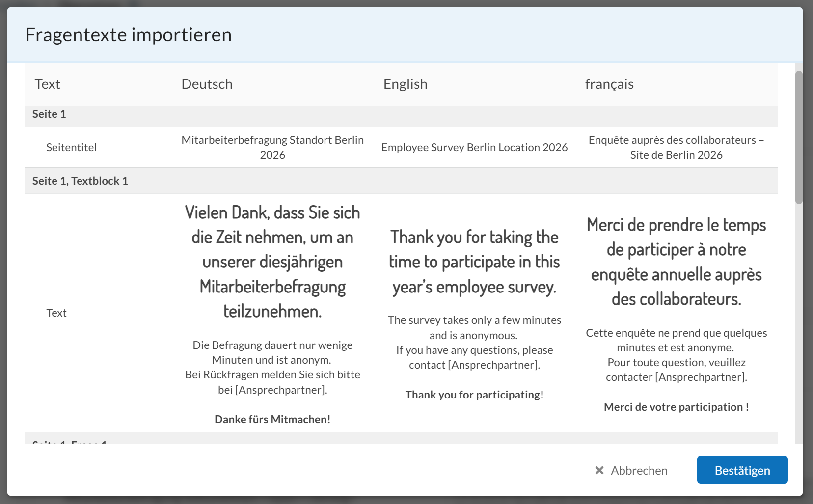Select the German title Mitarbeiterbefragung Standort Berlin 2026
The height and width of the screenshot is (504, 813).
(x=272, y=147)
